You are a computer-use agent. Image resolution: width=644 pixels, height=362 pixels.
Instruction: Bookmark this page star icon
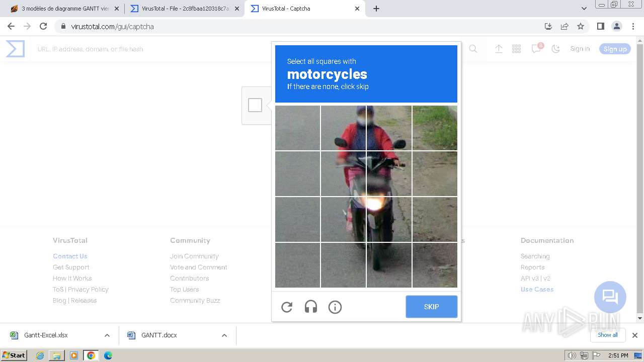(x=581, y=26)
